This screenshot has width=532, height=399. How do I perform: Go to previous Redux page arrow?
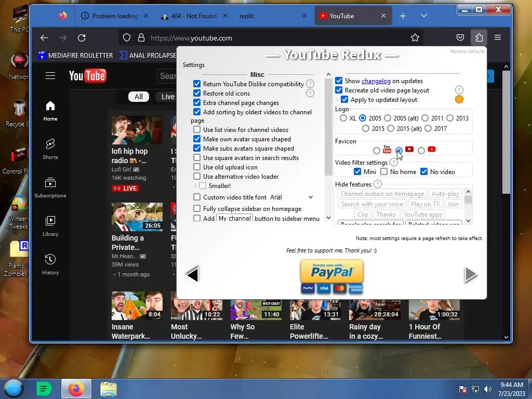pos(193,274)
